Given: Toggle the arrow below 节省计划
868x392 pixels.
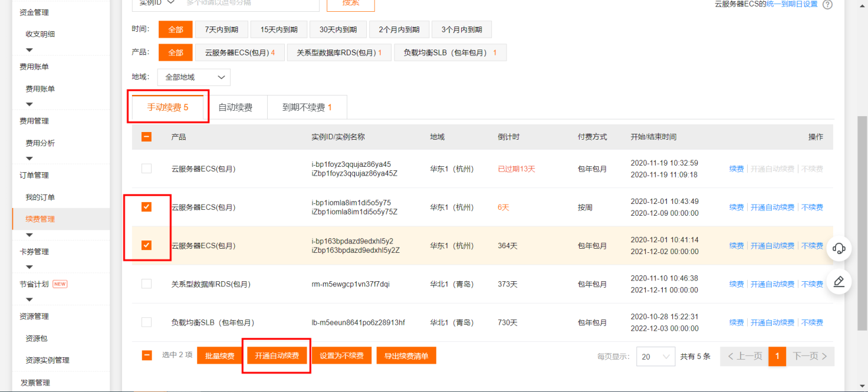Looking at the screenshot, I should coord(29,299).
